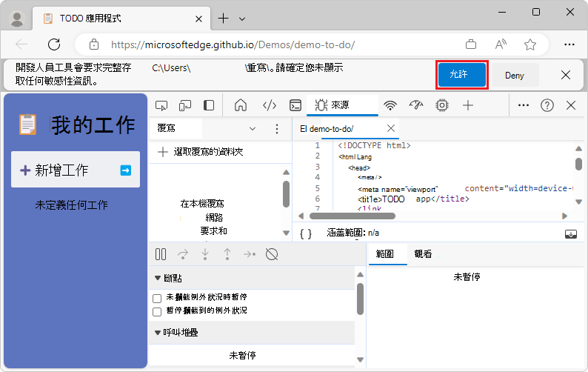Screen dimensions: 588x372
Task: Open the Memory tool chip icon
Action: (442, 105)
